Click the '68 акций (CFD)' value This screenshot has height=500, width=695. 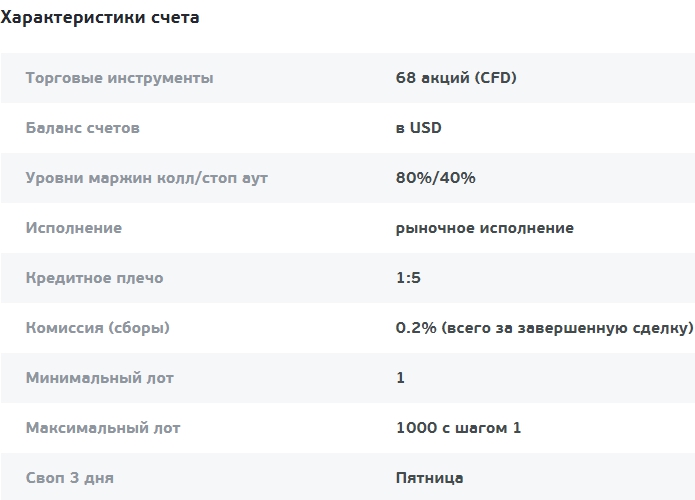(x=456, y=78)
